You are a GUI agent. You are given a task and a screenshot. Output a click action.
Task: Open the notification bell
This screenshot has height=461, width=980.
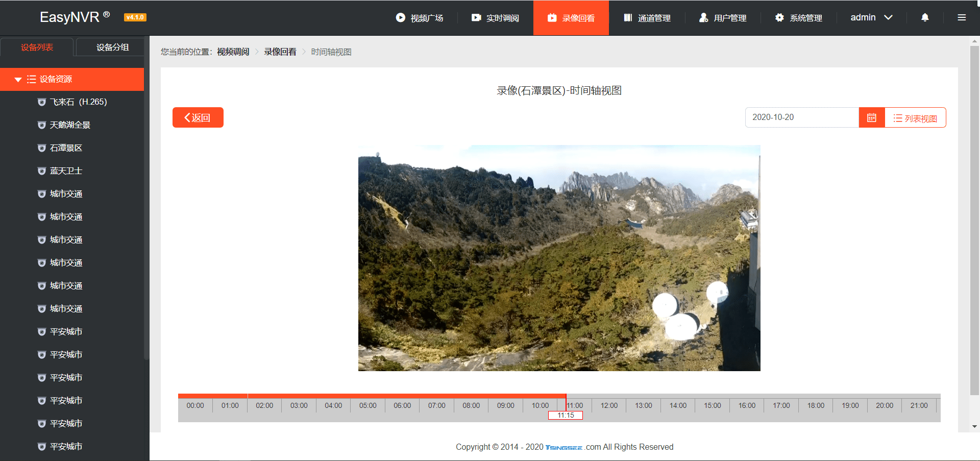(x=924, y=17)
